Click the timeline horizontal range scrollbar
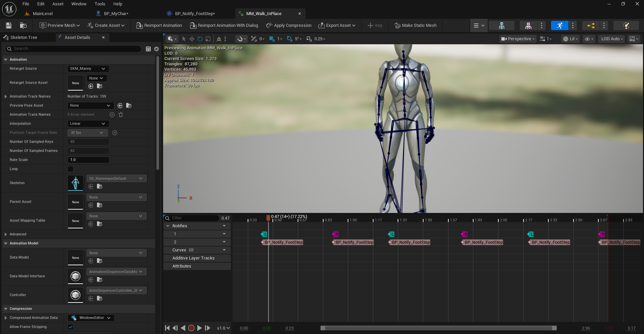The image size is (644, 334). 438,328
